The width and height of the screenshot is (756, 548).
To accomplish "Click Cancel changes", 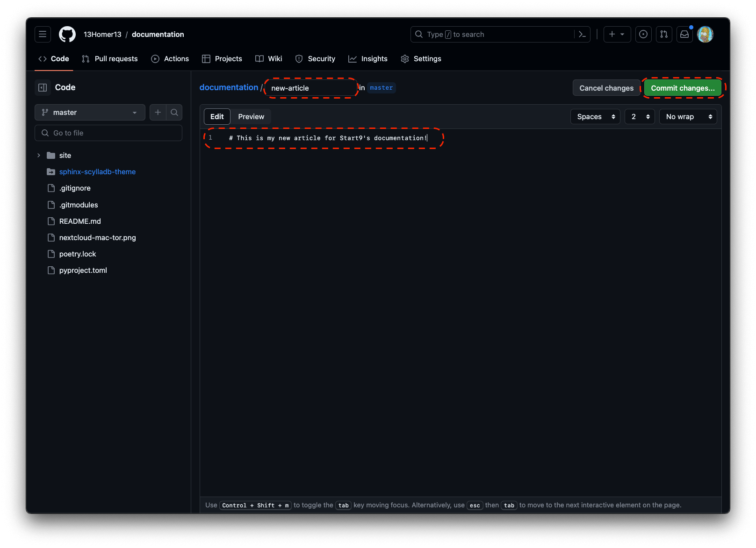I will point(606,88).
